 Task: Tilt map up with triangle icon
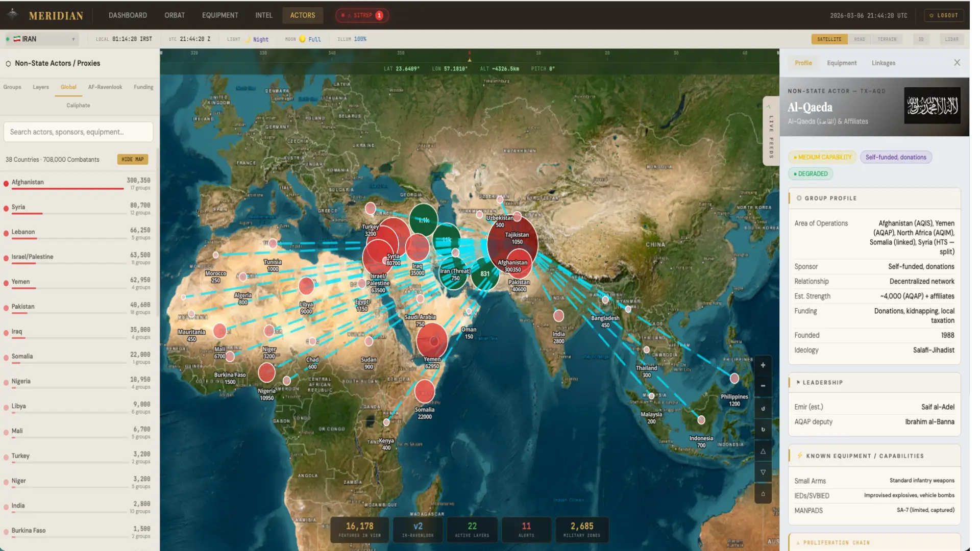(763, 451)
